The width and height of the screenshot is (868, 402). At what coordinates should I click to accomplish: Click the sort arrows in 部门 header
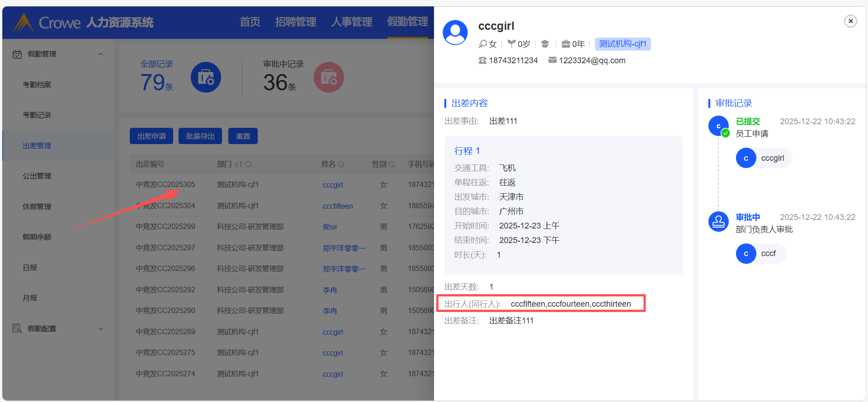239,164
